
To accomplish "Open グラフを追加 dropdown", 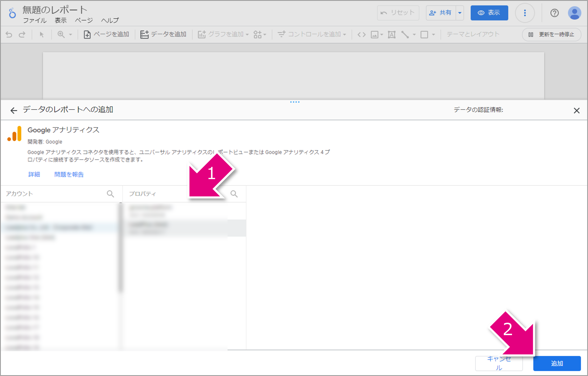I will 223,34.
